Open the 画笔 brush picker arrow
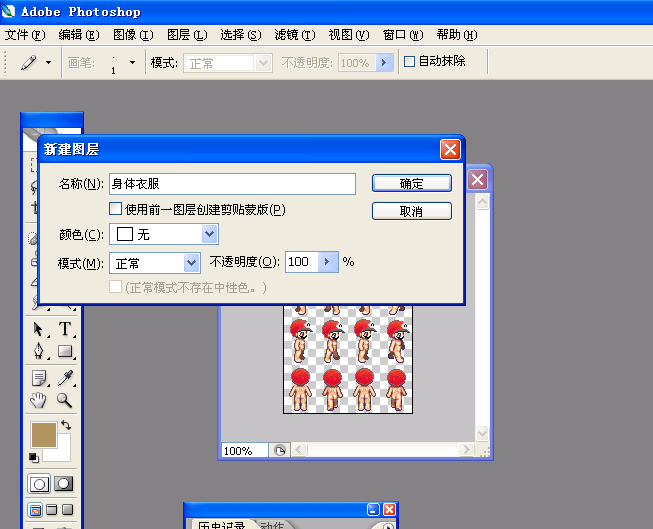 pyautogui.click(x=132, y=63)
